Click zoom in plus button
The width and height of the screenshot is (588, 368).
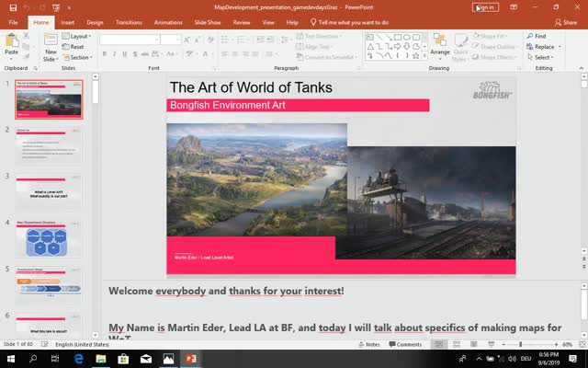point(556,344)
